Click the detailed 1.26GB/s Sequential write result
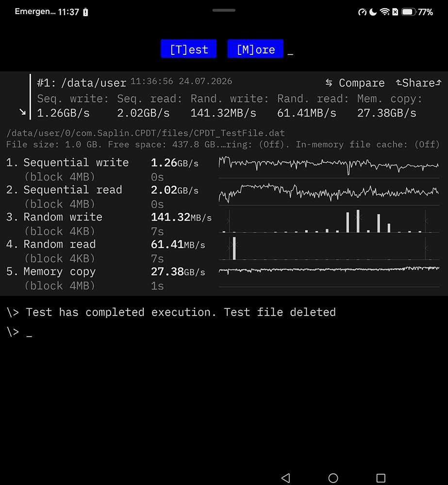 pyautogui.click(x=175, y=163)
